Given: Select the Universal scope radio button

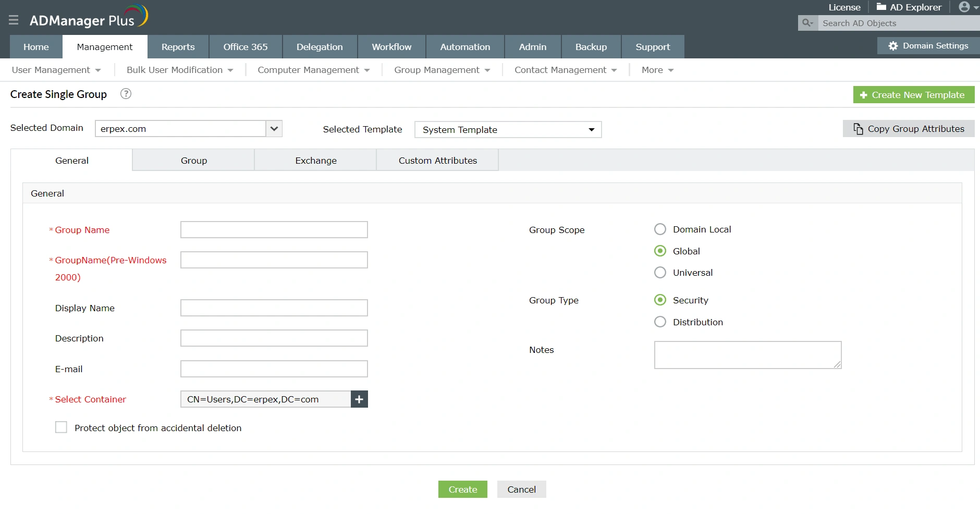Looking at the screenshot, I should [x=660, y=273].
